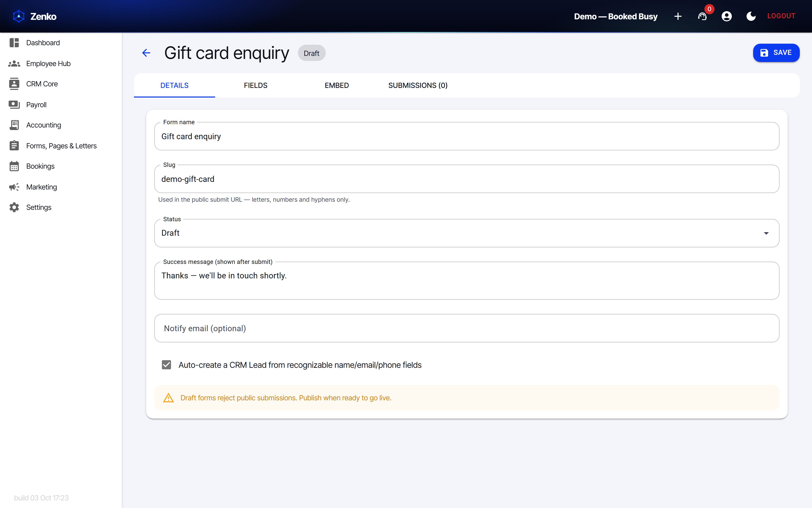Click the plus quick-add icon in header
Screen dimensions: 812x508
click(678, 16)
